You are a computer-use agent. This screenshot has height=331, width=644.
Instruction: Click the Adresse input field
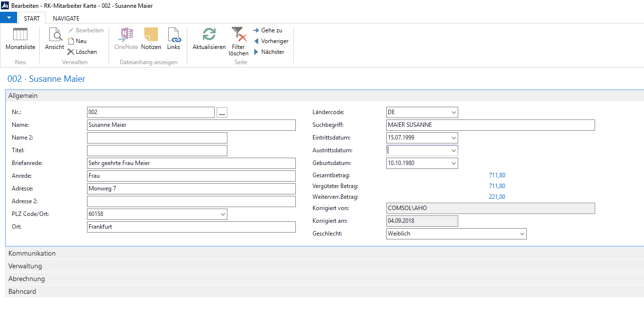[191, 189]
